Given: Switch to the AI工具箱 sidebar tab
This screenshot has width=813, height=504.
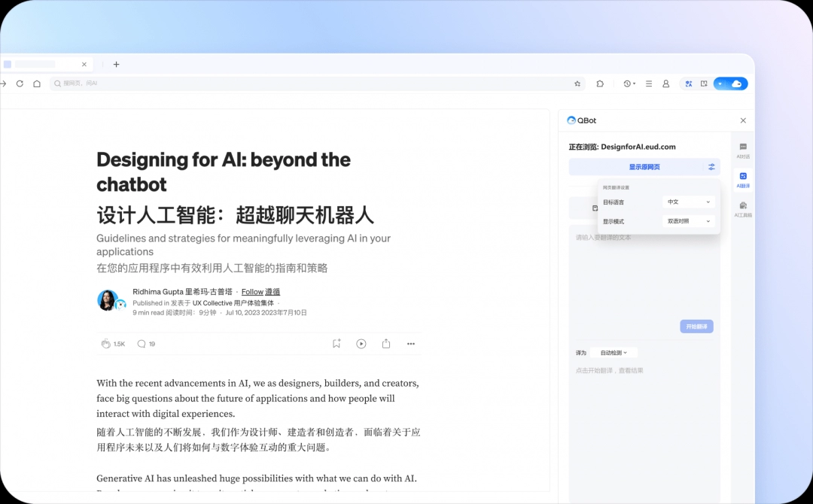Looking at the screenshot, I should 743,209.
